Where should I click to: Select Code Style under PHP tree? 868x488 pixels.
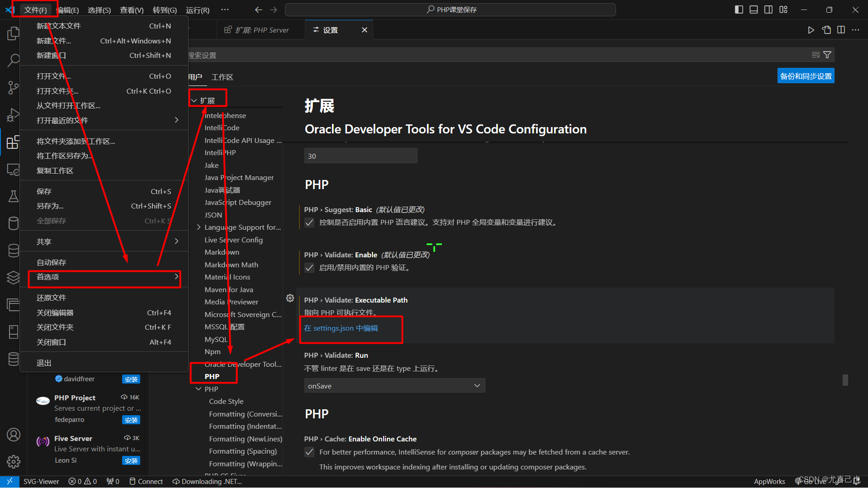(226, 401)
